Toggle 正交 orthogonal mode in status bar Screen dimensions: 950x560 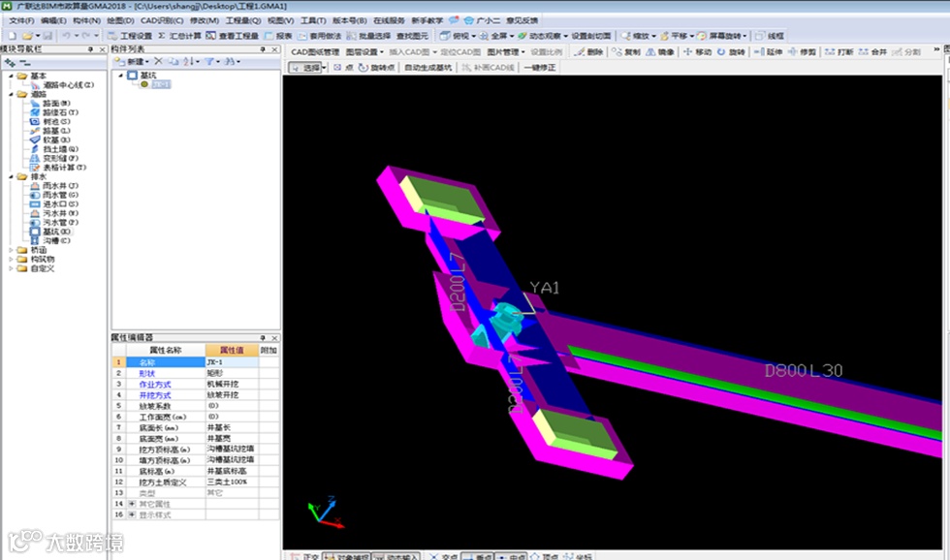pyautogui.click(x=304, y=556)
